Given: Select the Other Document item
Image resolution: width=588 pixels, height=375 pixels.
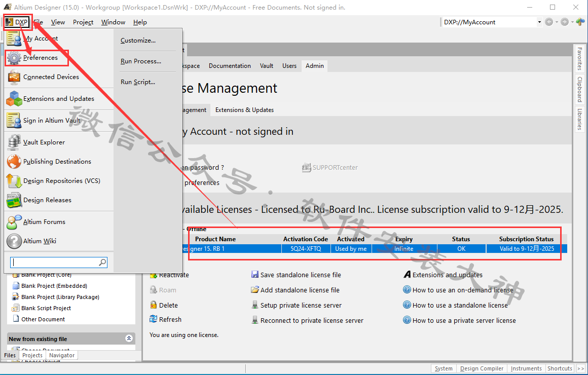Looking at the screenshot, I should click(x=43, y=319).
